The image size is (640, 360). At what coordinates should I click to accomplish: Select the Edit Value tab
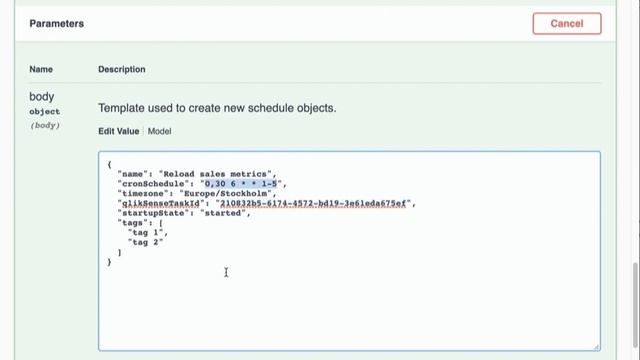[x=118, y=131]
